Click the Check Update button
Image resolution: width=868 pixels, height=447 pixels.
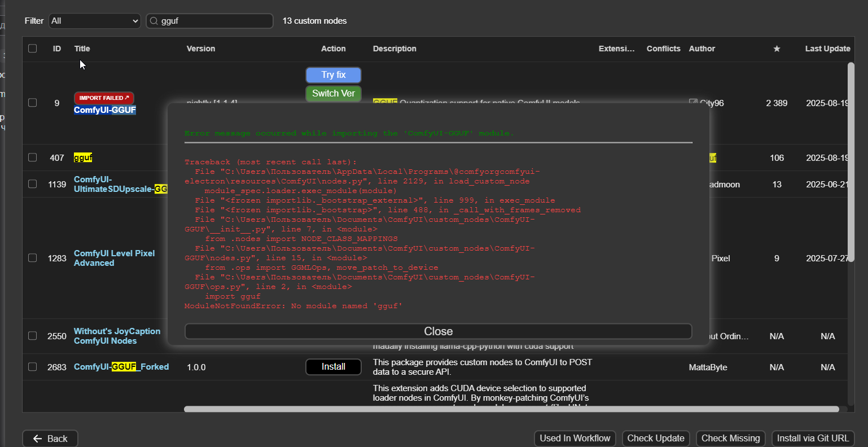pyautogui.click(x=656, y=439)
